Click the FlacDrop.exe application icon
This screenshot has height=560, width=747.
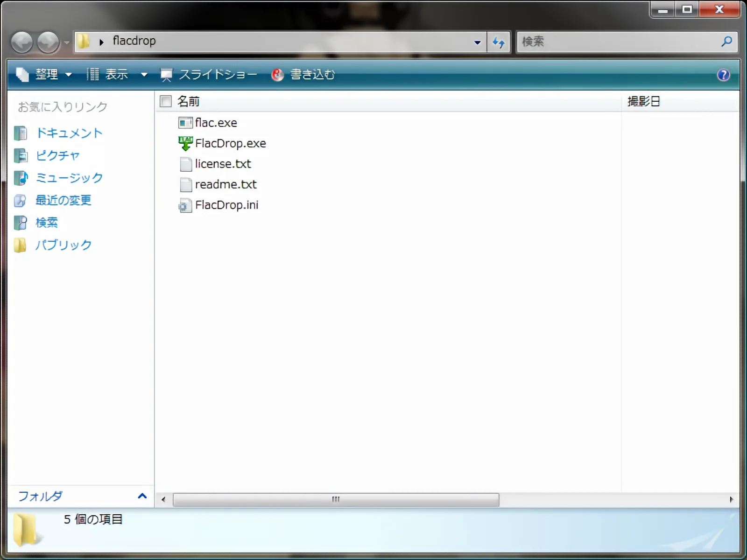pyautogui.click(x=185, y=143)
